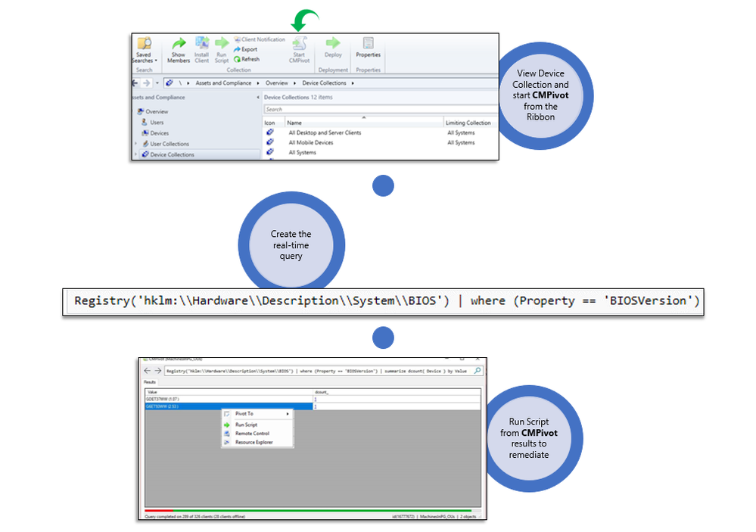Sort by Limiting Collection column header
Screen dimensions: 756x532
[x=470, y=123]
